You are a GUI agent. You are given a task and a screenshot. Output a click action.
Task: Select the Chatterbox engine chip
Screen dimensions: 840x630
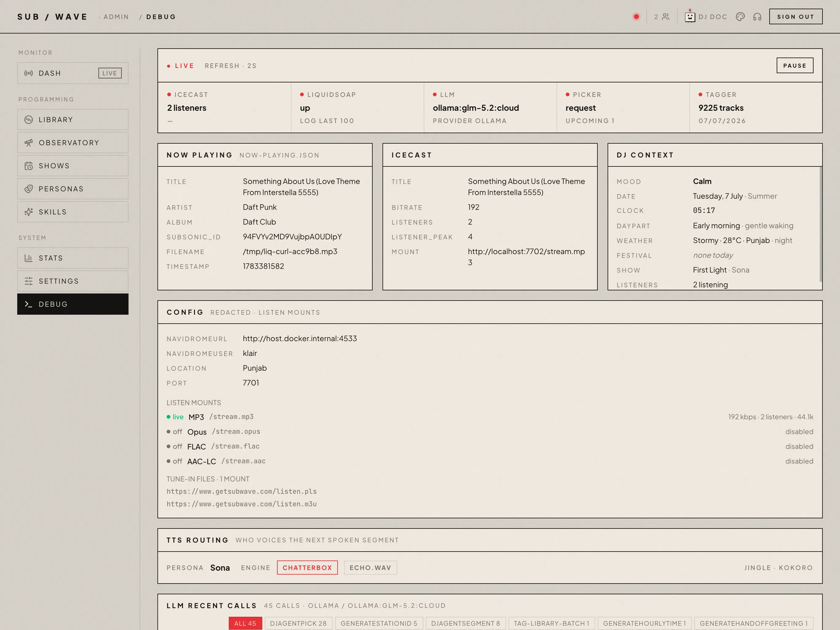[307, 568]
